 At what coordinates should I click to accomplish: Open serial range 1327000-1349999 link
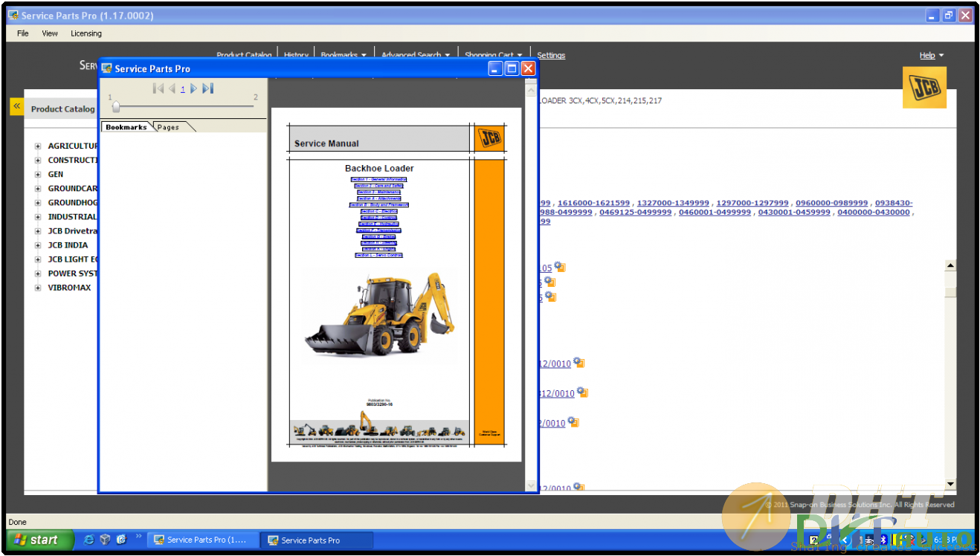(x=673, y=203)
